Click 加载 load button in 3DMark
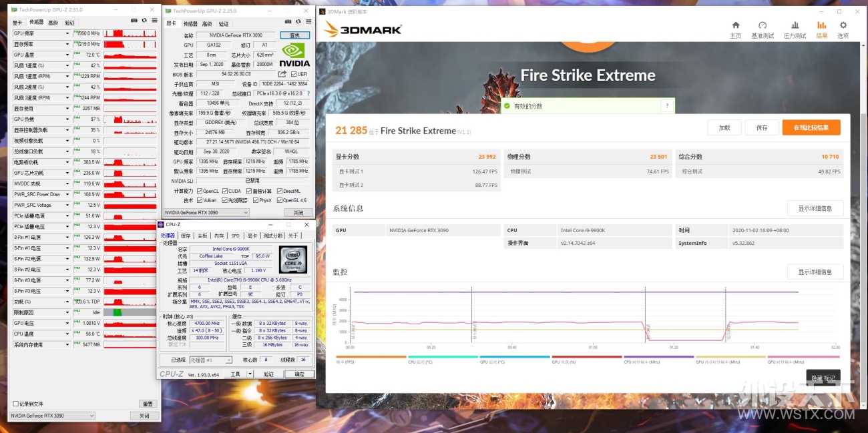Screen dimensions: 868x433 click(x=724, y=127)
